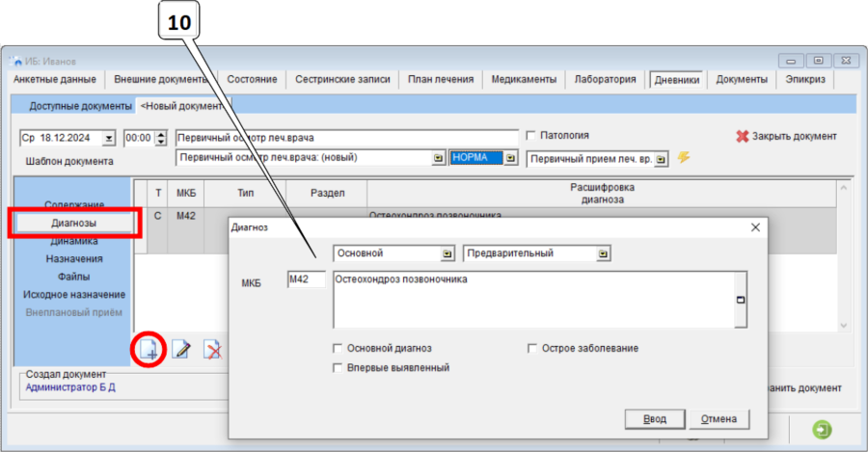This screenshot has height=452, width=868.
Task: Expand the Предварительный dropdown
Action: pyautogui.click(x=603, y=253)
